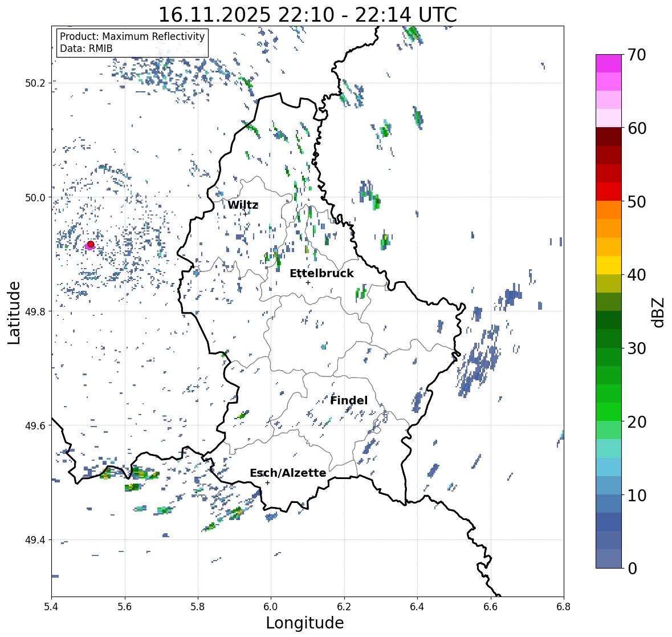Click the 49.6 latitude tick label
The width and height of the screenshot is (672, 637).
tap(35, 425)
